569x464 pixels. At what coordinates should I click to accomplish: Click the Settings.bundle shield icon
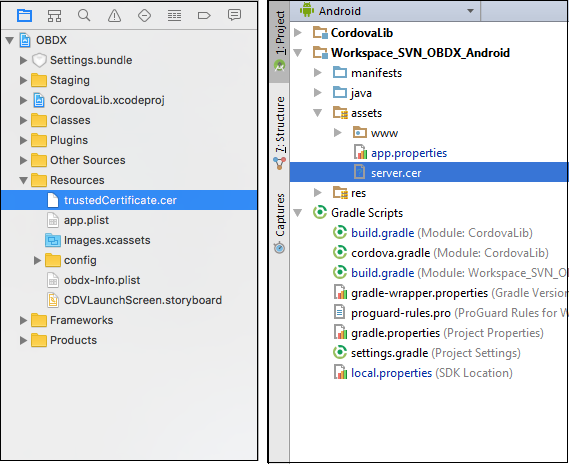pyautogui.click(x=39, y=60)
